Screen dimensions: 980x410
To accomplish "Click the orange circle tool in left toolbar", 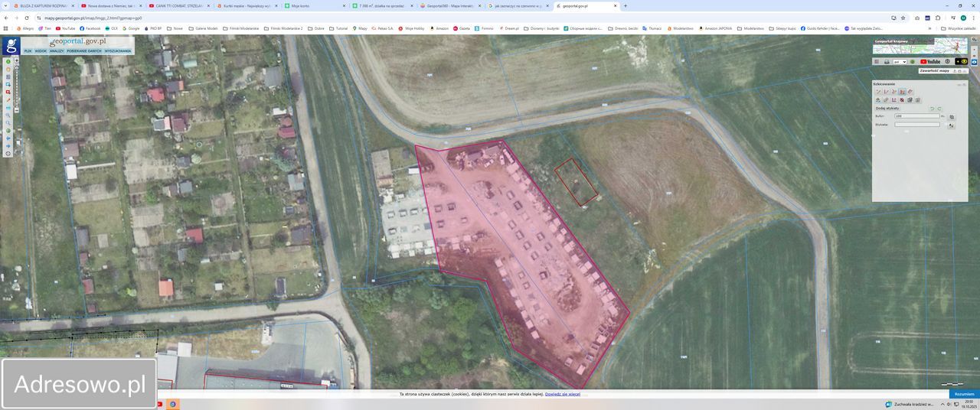I will pos(8,69).
